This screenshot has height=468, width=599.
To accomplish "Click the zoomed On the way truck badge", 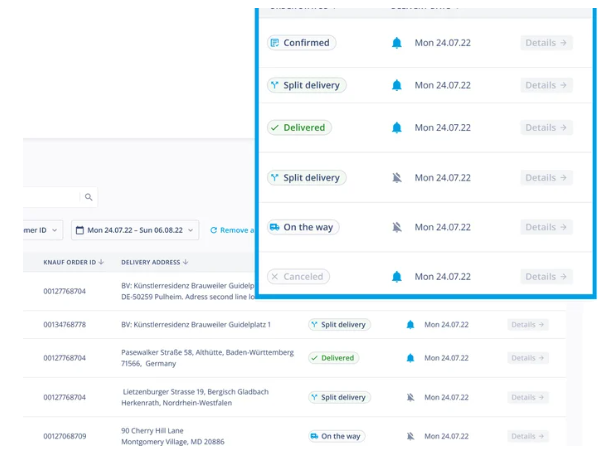I will [303, 227].
